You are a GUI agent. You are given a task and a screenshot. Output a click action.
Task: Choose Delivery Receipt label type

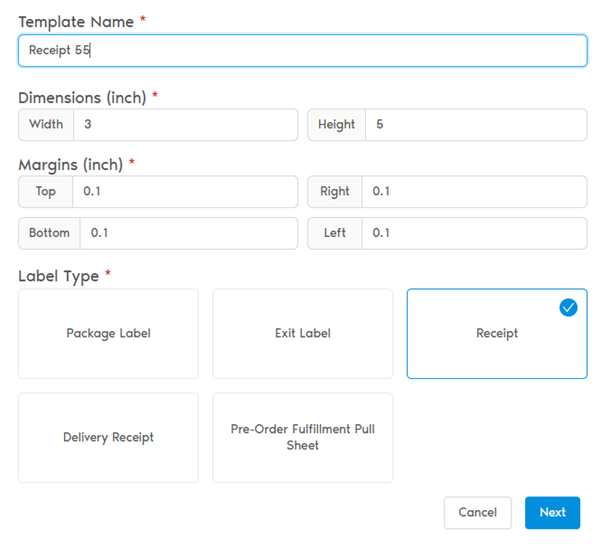[x=108, y=438]
